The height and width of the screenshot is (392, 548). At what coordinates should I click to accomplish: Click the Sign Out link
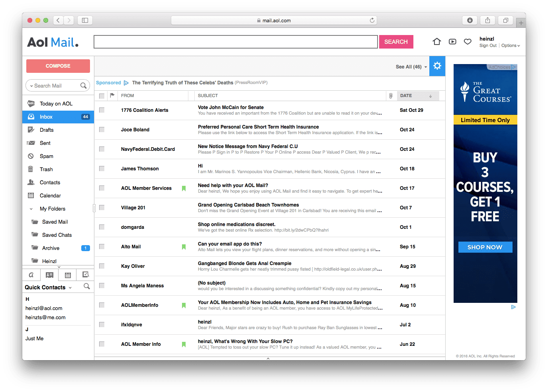tap(488, 46)
